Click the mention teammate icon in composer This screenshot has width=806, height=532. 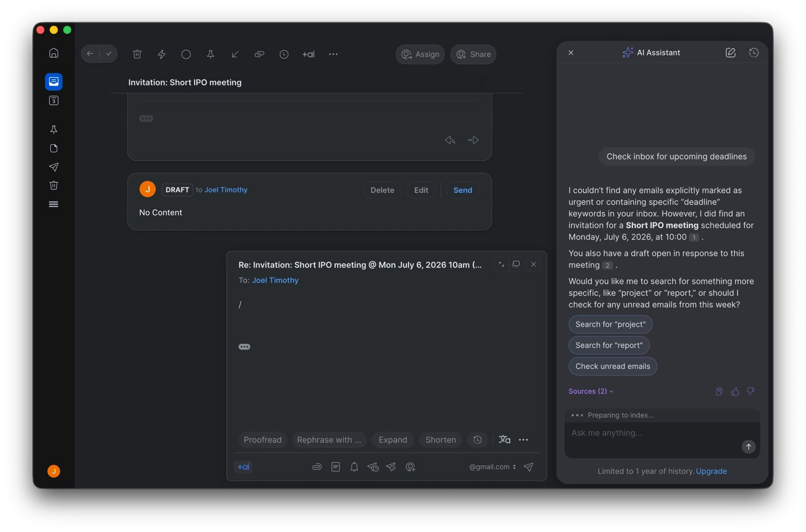pyautogui.click(x=410, y=467)
